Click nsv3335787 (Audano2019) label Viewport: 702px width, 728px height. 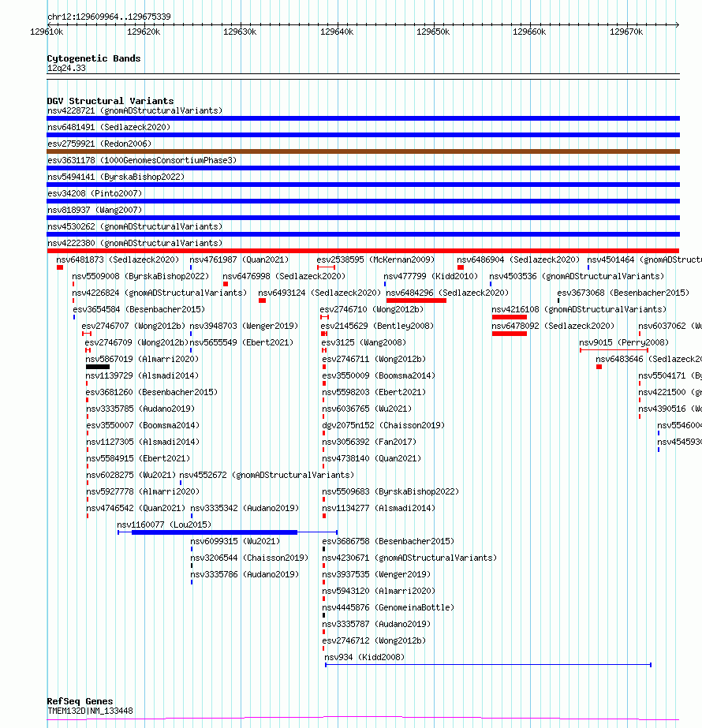(x=376, y=624)
